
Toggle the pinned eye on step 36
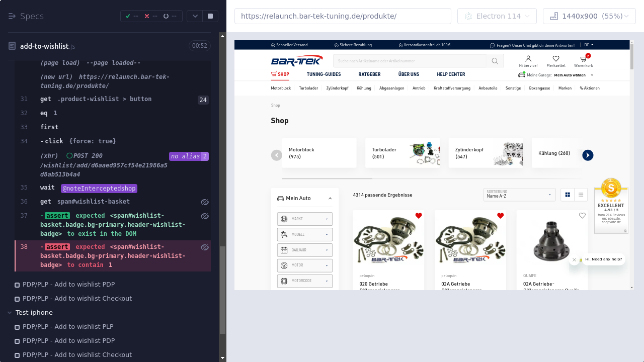pos(204,202)
